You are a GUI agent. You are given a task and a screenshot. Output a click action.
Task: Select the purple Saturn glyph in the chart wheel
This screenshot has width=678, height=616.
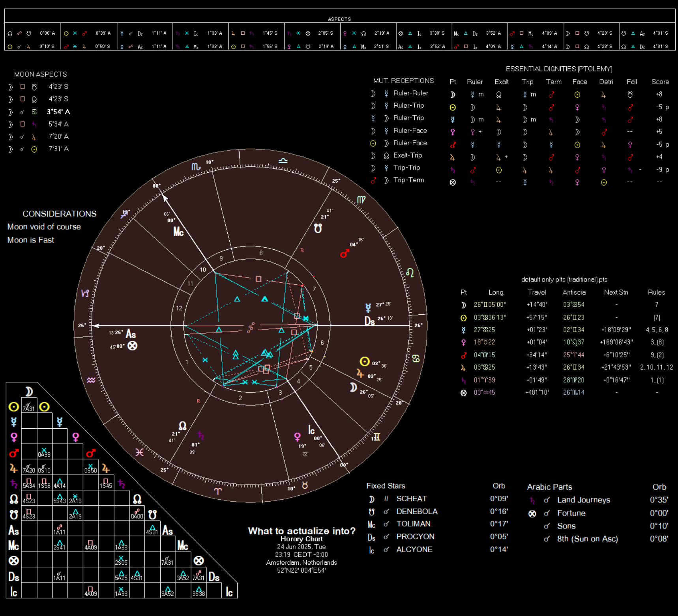(200, 435)
